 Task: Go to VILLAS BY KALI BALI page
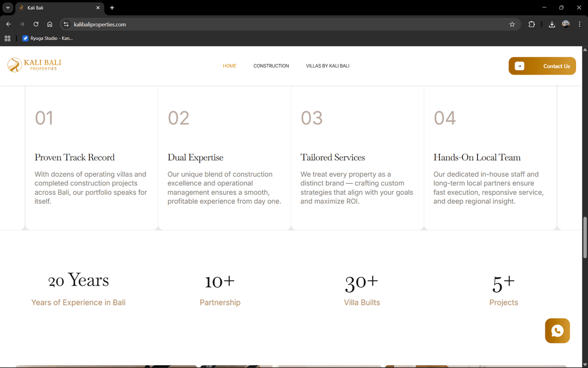point(327,66)
